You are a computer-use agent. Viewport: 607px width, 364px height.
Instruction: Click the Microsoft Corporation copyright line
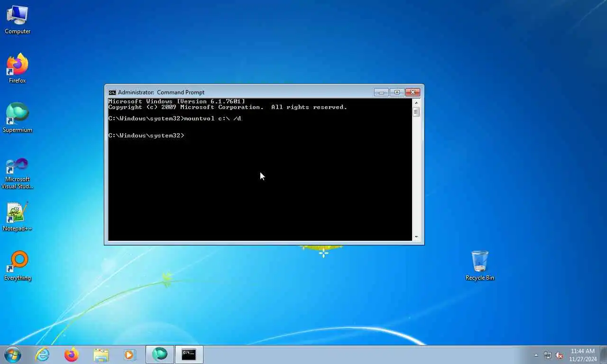pos(228,107)
